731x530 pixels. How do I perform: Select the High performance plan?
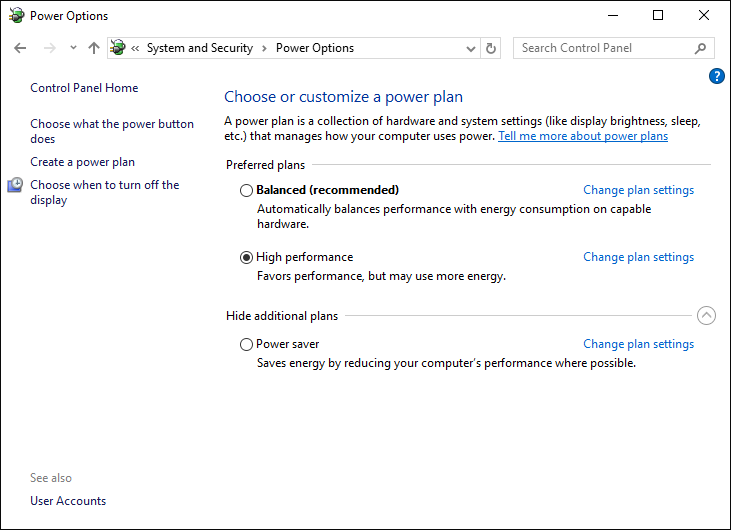(247, 257)
